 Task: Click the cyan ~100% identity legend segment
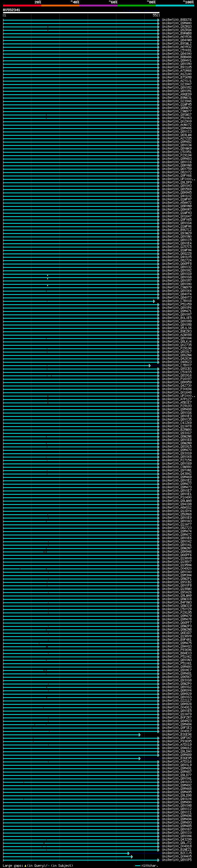[x=175, y=6]
